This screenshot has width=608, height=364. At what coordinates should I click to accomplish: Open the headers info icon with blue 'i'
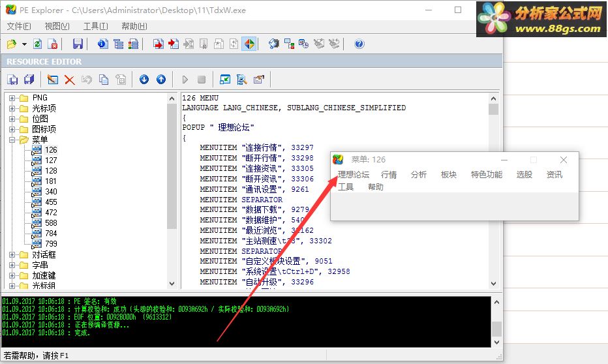(x=103, y=44)
